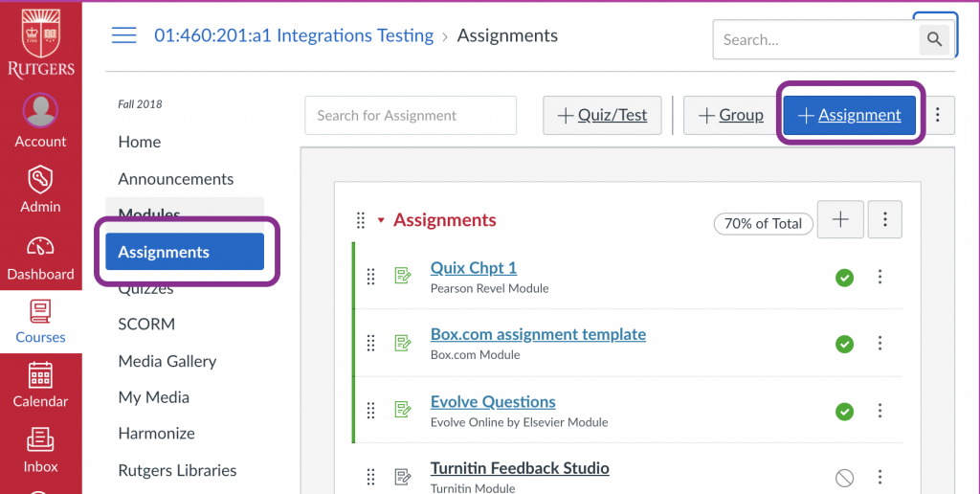Click assignment icon next to Evolve Questions
Screen dimensions: 980x494
(403, 410)
